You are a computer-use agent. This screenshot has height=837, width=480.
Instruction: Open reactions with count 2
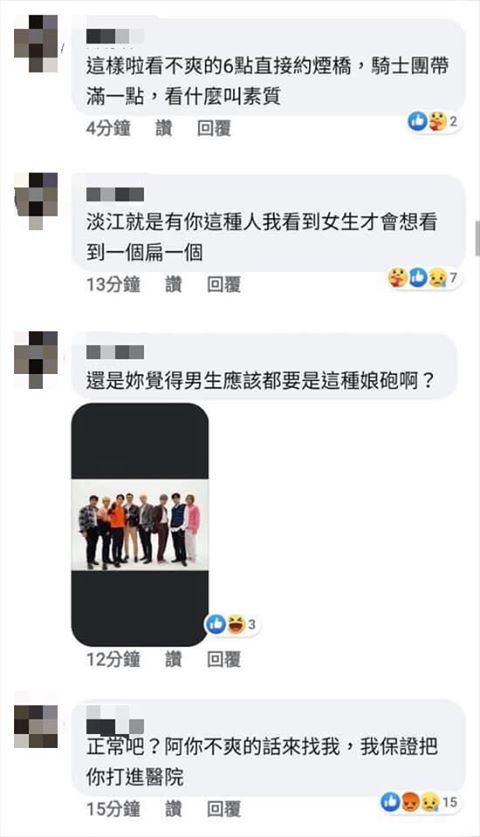[434, 122]
